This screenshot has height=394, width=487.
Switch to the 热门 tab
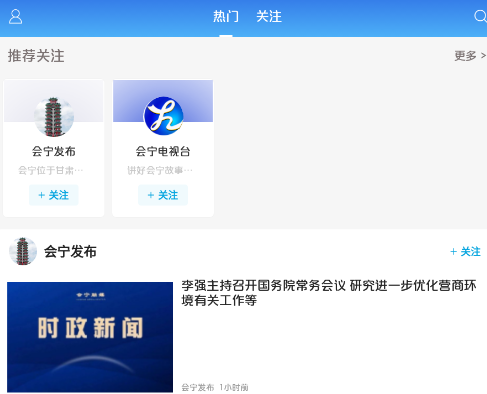click(226, 16)
